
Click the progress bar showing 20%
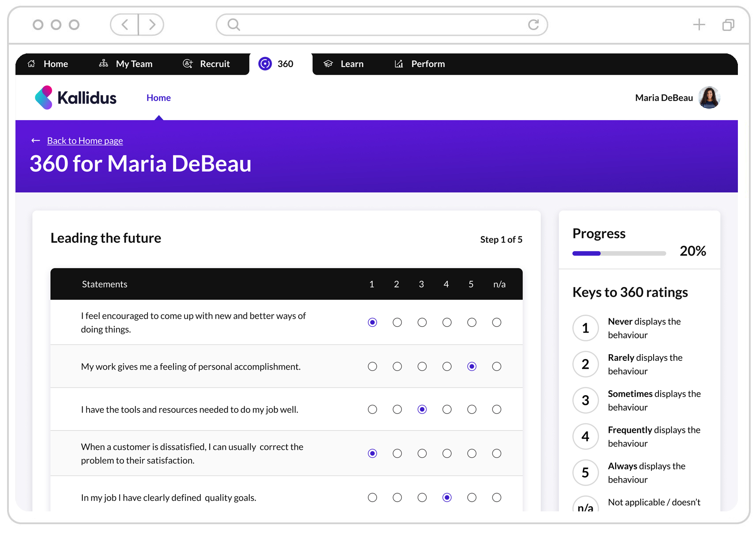pyautogui.click(x=619, y=253)
